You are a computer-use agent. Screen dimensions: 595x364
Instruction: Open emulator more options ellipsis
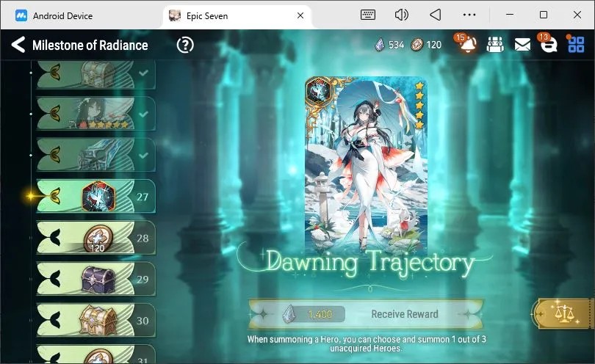coord(469,15)
